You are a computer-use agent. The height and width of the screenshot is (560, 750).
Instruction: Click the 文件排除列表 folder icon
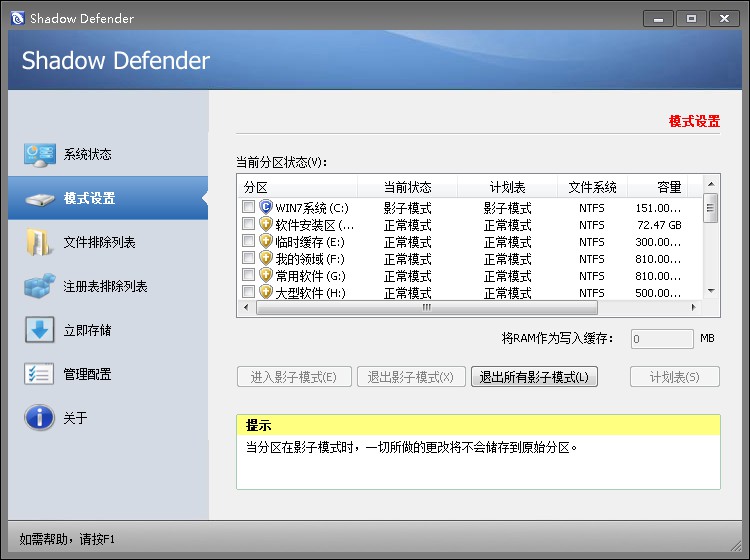(39, 243)
